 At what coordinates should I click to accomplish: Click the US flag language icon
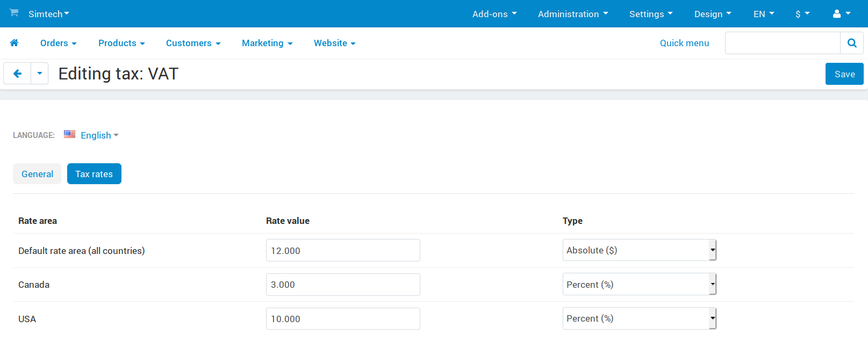(69, 134)
